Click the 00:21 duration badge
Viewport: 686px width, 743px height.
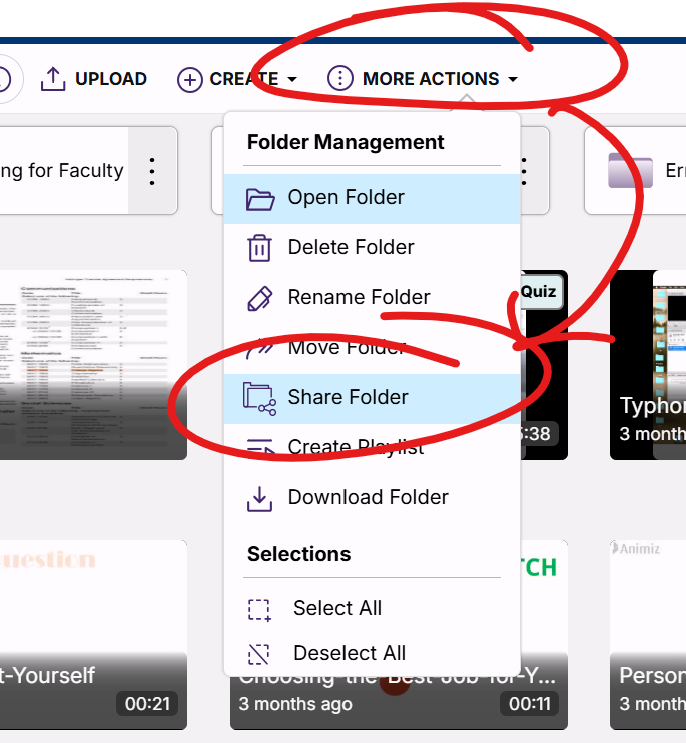[147, 704]
